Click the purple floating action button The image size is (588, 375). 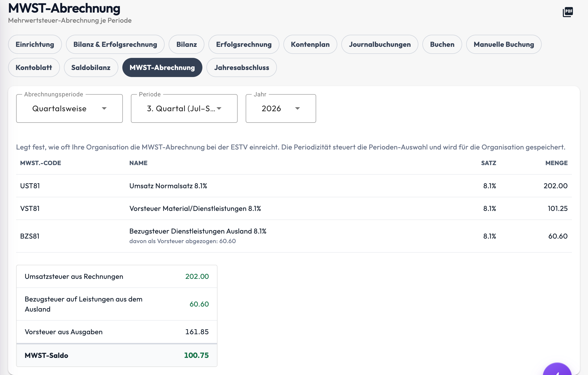point(557,369)
